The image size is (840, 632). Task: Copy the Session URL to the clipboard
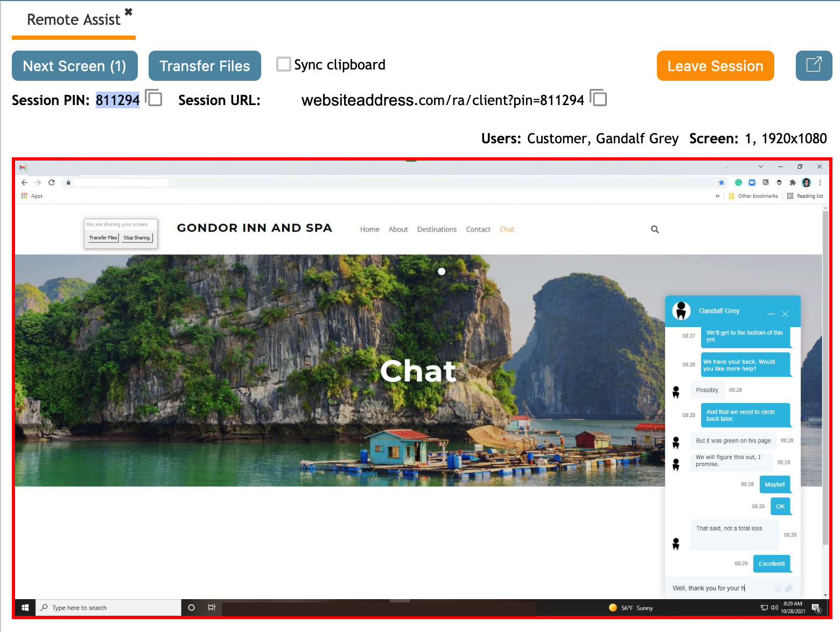click(x=598, y=98)
